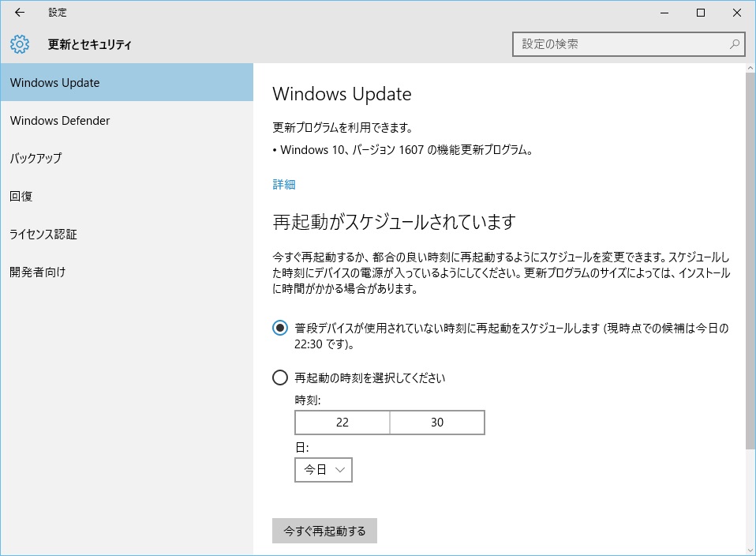The height and width of the screenshot is (556, 756).
Task: Open the Windows Defender section
Action: (127, 120)
